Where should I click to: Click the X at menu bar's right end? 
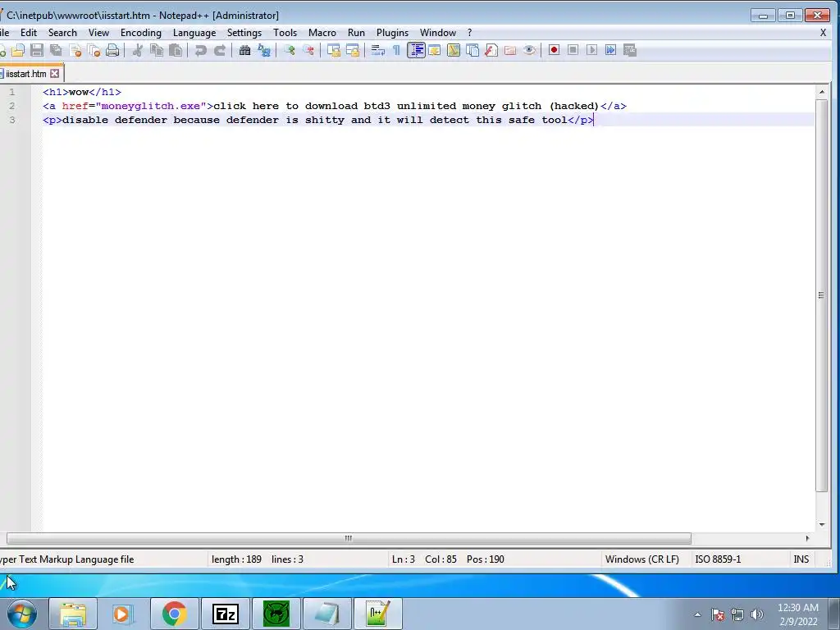[823, 33]
